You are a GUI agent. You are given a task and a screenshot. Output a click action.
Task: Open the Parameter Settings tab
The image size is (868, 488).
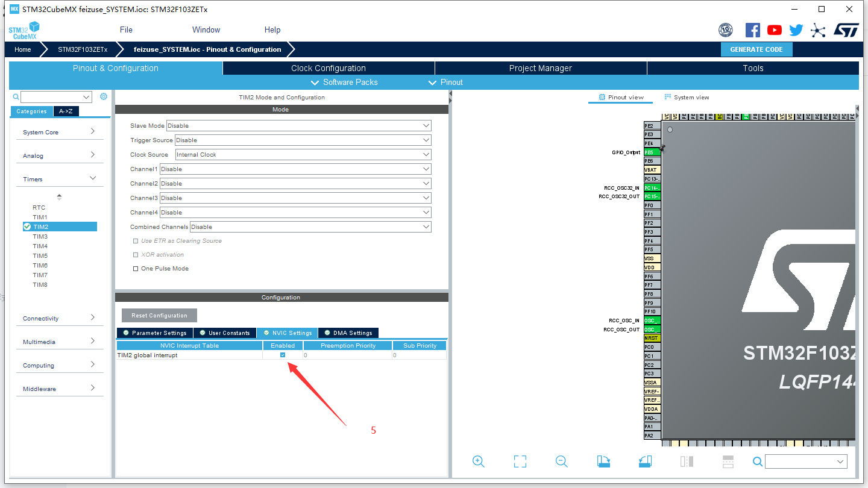point(155,333)
